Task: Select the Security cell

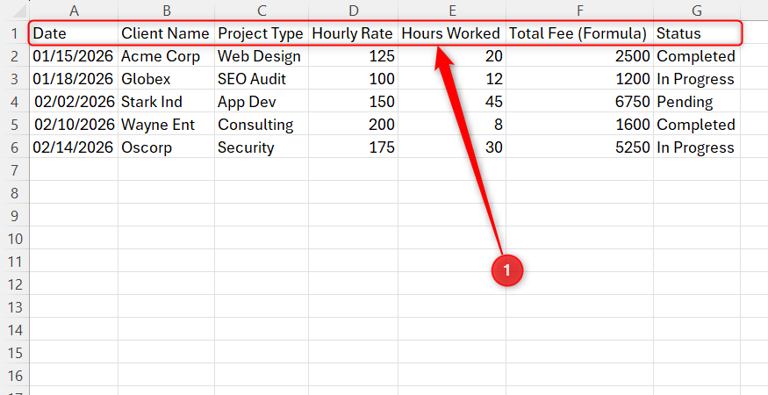Action: coord(262,147)
